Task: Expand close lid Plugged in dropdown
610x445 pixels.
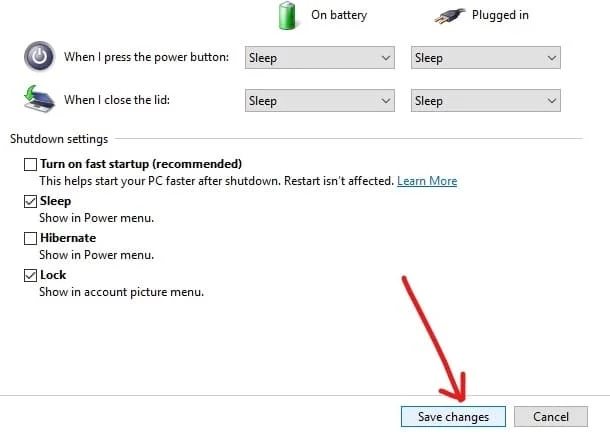Action: [485, 101]
